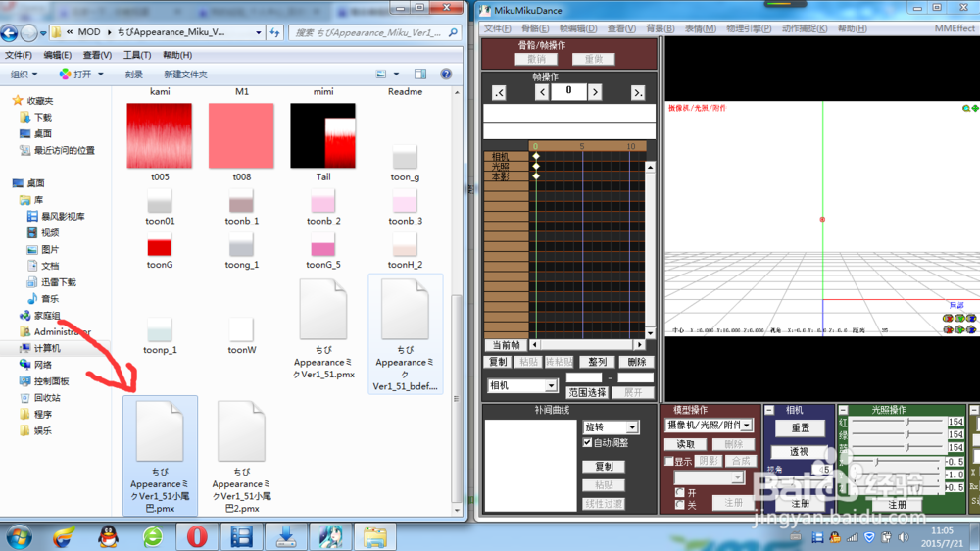The image size is (980, 551).
Task: Toggle the 自动调整 checkbox
Action: click(587, 442)
